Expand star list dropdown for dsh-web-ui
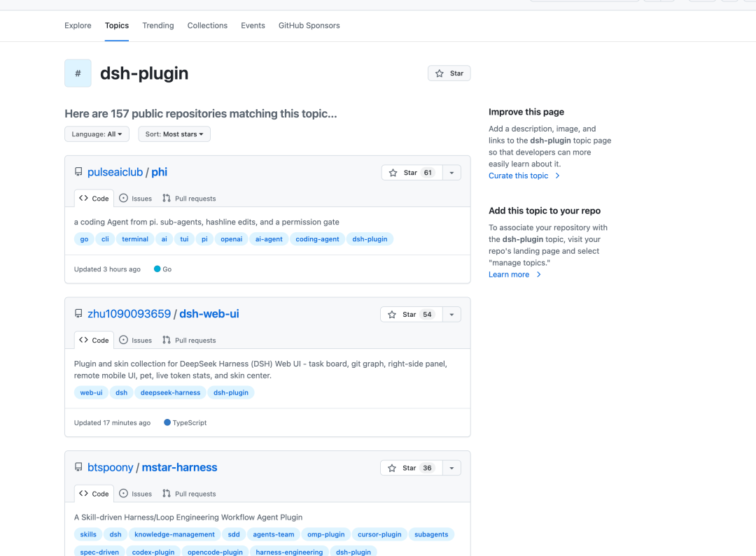756x556 pixels. [x=451, y=314]
